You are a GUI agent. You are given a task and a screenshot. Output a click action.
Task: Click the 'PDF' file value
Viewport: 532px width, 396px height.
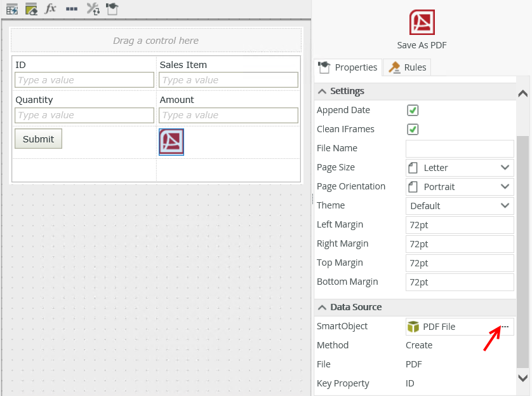click(x=413, y=364)
